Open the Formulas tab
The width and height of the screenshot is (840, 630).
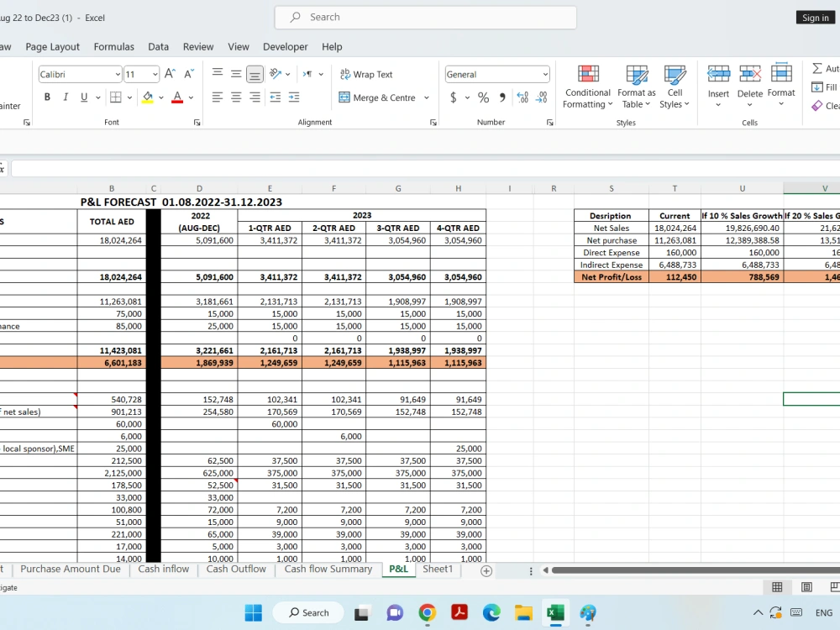click(x=114, y=46)
